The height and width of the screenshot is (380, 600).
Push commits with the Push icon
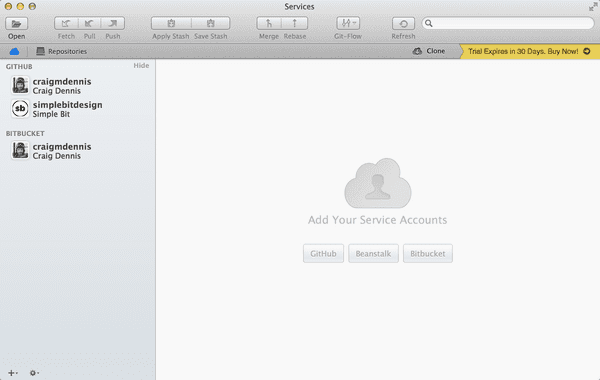pos(113,24)
